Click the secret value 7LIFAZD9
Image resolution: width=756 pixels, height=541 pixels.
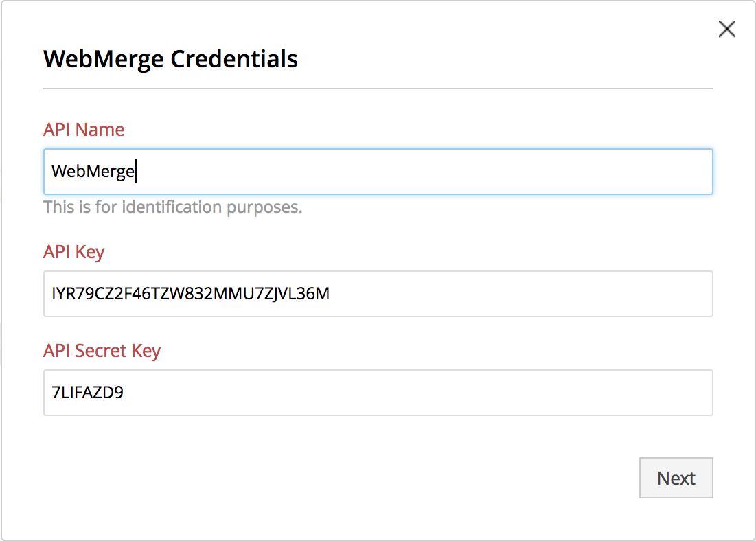pyautogui.click(x=87, y=393)
